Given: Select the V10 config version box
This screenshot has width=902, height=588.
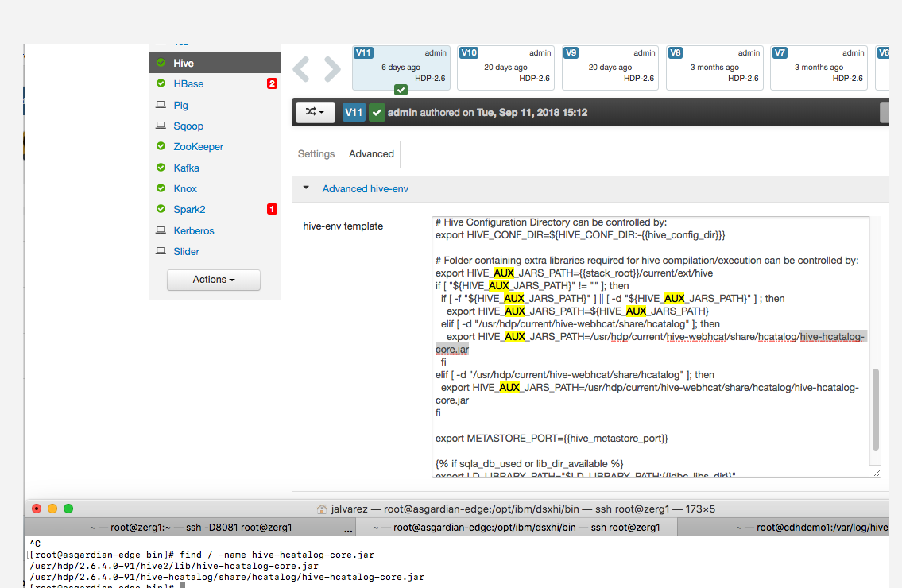Looking at the screenshot, I should click(505, 67).
